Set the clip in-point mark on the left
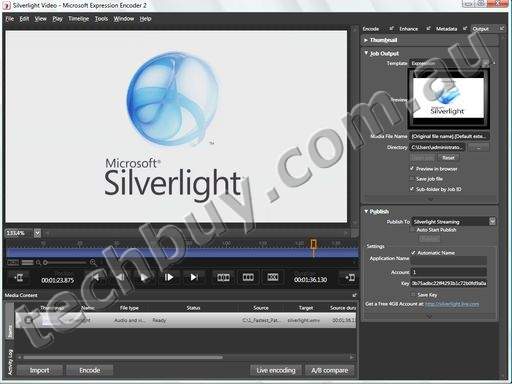Screen dimensions: 512x384 [x=18, y=277]
